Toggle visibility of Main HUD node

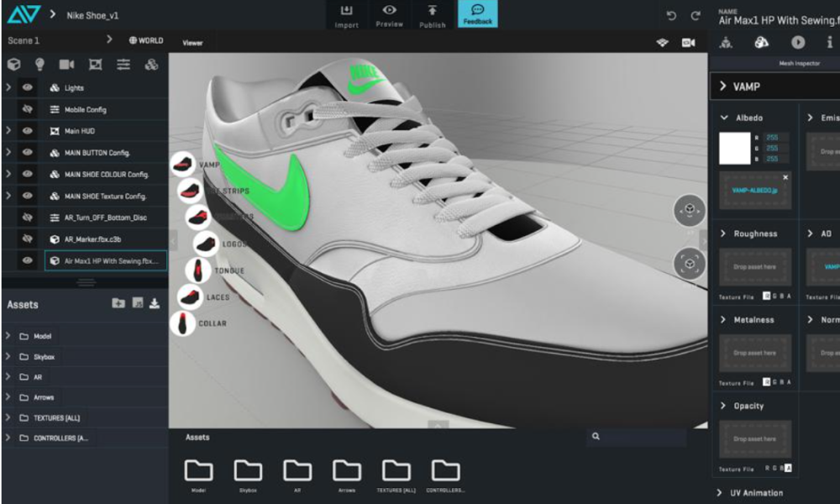click(27, 131)
